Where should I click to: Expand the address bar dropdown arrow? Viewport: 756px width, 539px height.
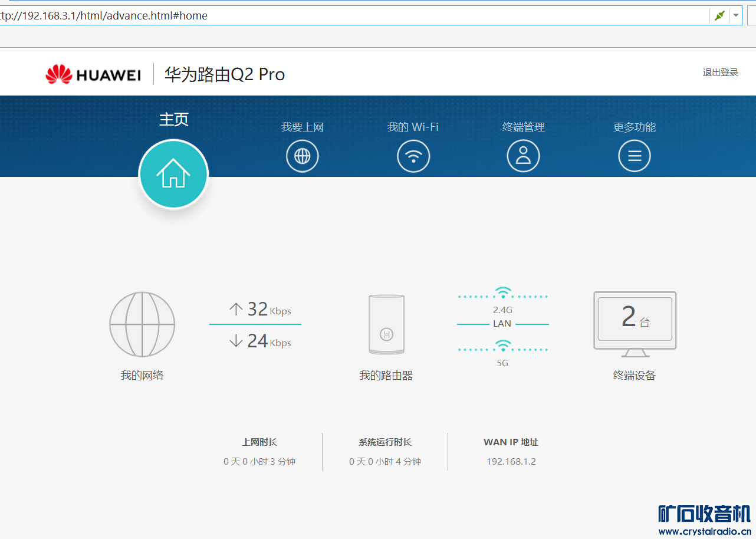tap(735, 15)
